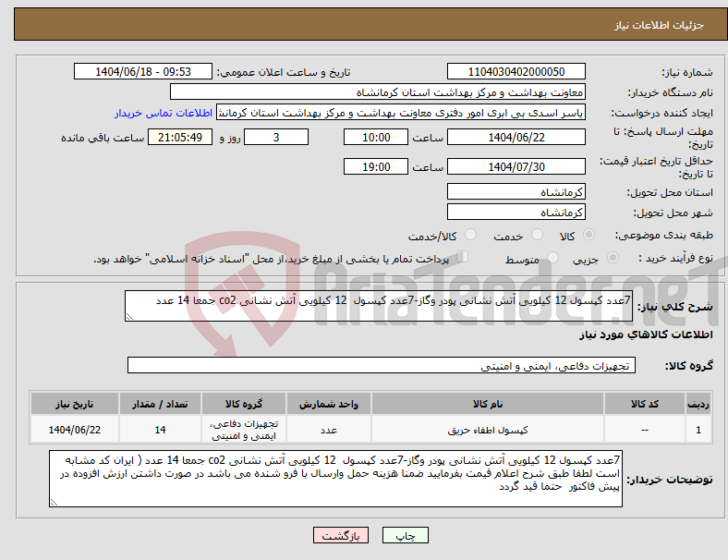Select the کالا radio button
Image resolution: width=728 pixels, height=560 pixels.
(588, 235)
